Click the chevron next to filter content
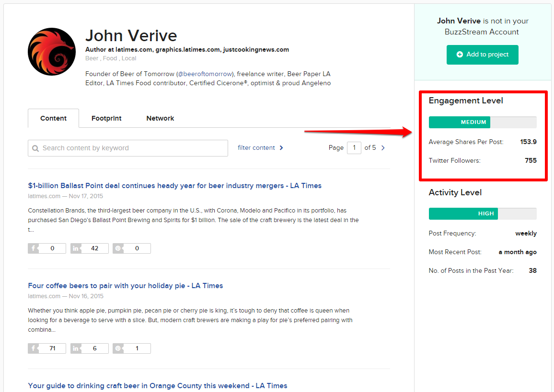Image resolution: width=554 pixels, height=392 pixels. click(x=281, y=147)
